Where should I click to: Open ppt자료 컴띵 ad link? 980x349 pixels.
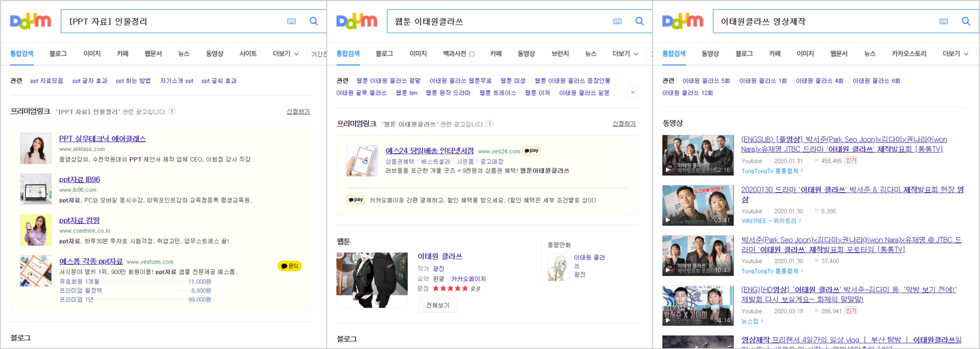tap(79, 220)
